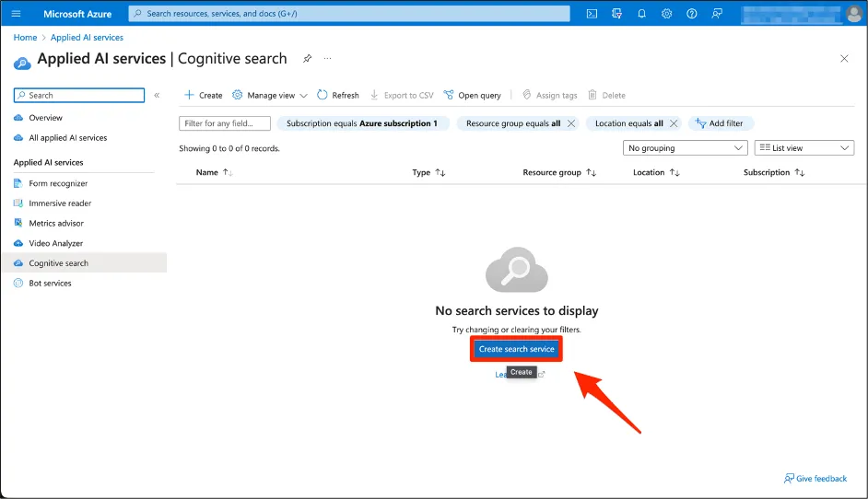The width and height of the screenshot is (868, 499).
Task: Close the Cognitive search blade
Action: 844,58
